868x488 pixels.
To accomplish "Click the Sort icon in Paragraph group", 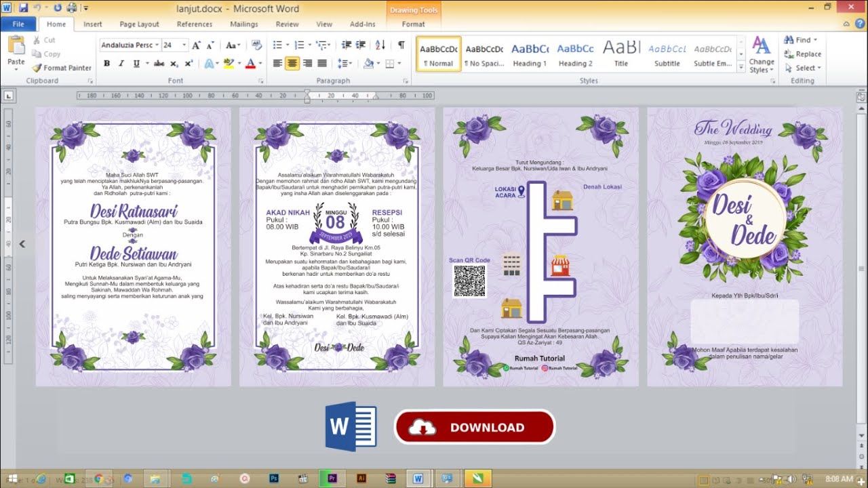I will click(x=380, y=45).
